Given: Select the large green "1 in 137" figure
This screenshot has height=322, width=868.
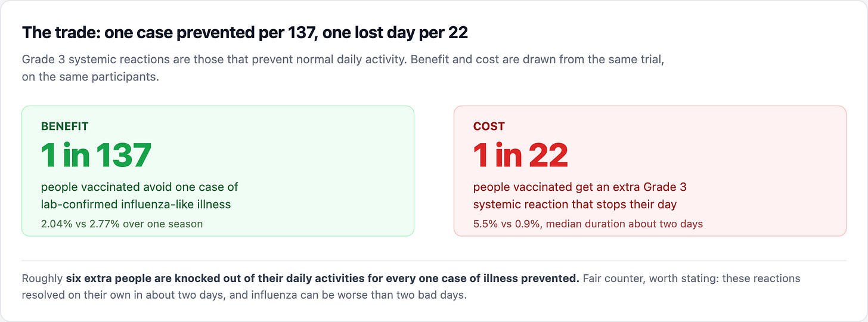Looking at the screenshot, I should coord(96,155).
